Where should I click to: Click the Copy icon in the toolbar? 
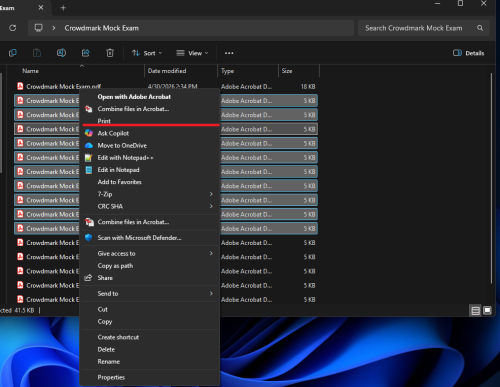click(13, 53)
